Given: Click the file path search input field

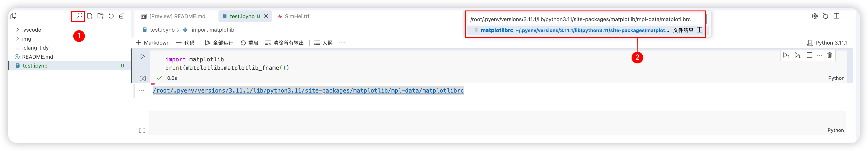Looking at the screenshot, I should pyautogui.click(x=586, y=20).
